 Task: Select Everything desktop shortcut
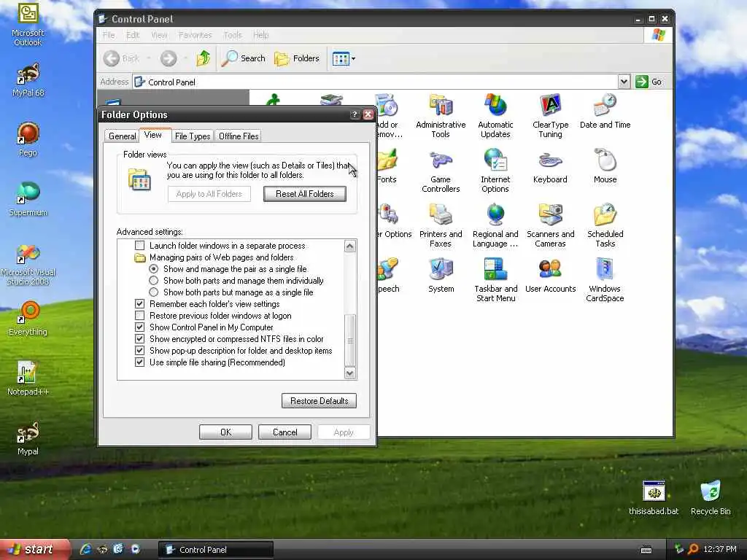click(x=28, y=319)
